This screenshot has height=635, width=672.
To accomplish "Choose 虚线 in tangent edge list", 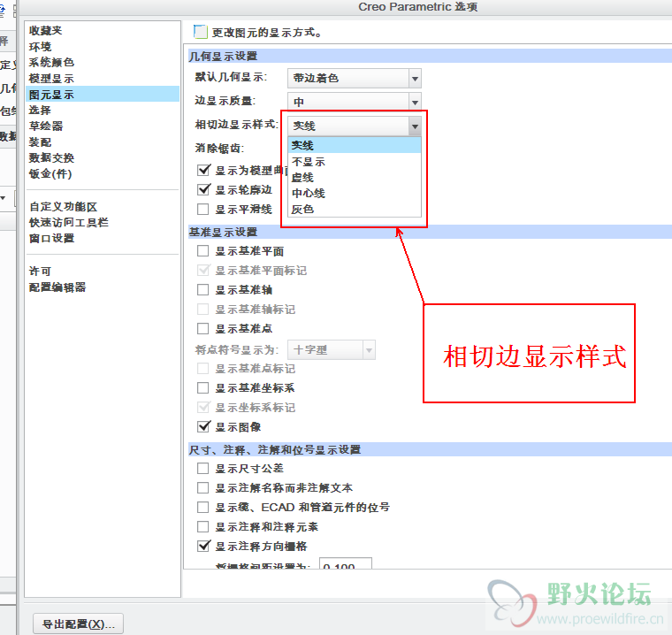I will coord(355,177).
